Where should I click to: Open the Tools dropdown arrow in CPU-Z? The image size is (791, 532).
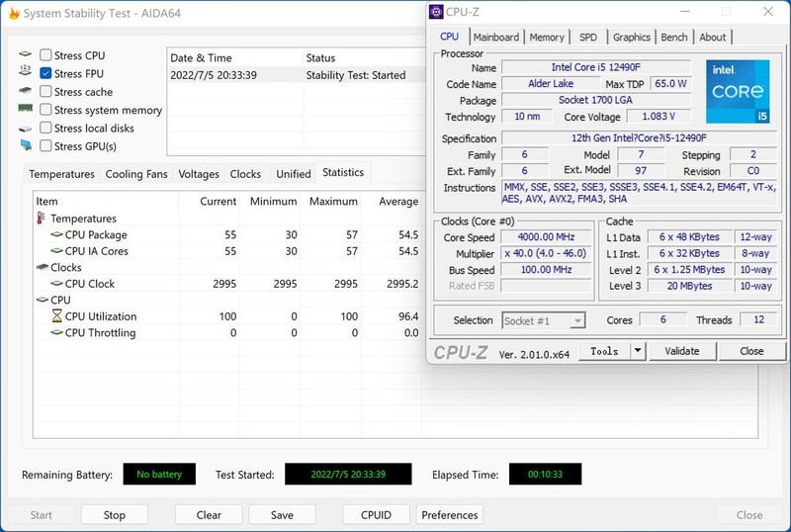637,351
